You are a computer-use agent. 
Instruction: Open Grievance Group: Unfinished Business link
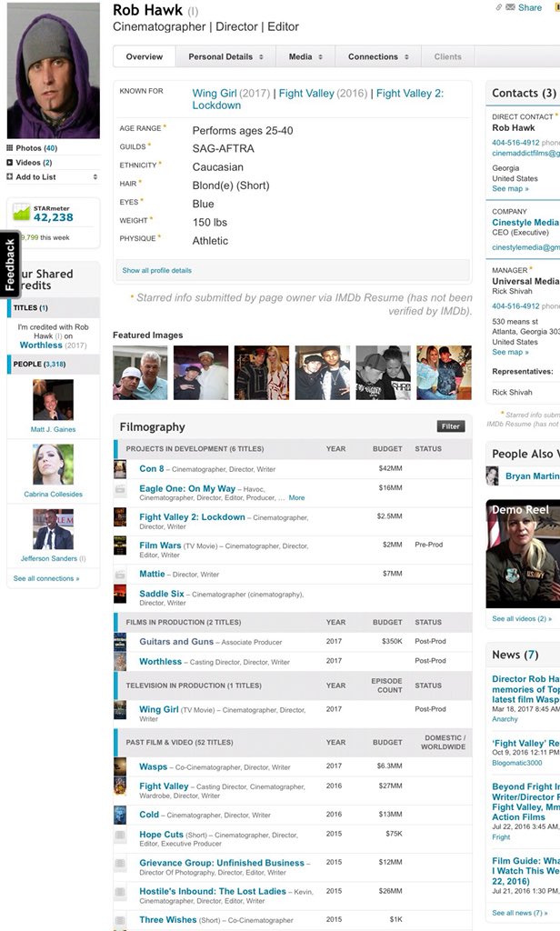pos(222,863)
